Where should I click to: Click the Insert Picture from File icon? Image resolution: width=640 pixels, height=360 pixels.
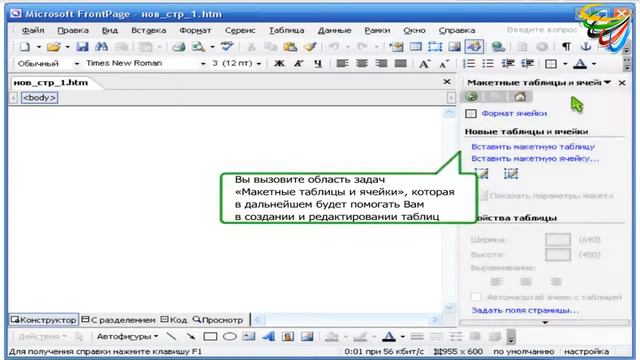[454, 47]
